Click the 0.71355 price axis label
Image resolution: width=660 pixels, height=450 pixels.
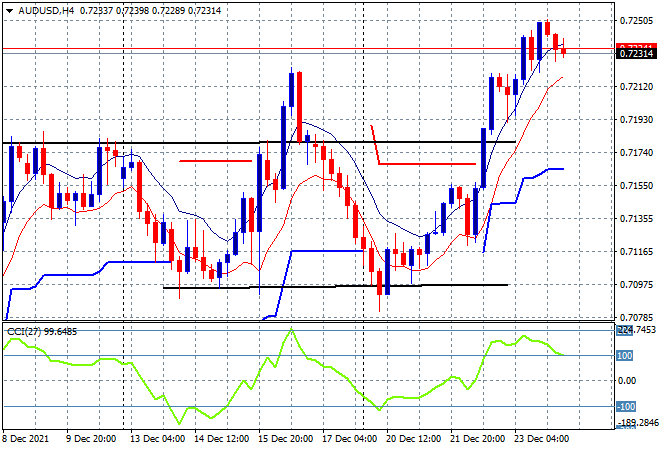click(x=636, y=218)
